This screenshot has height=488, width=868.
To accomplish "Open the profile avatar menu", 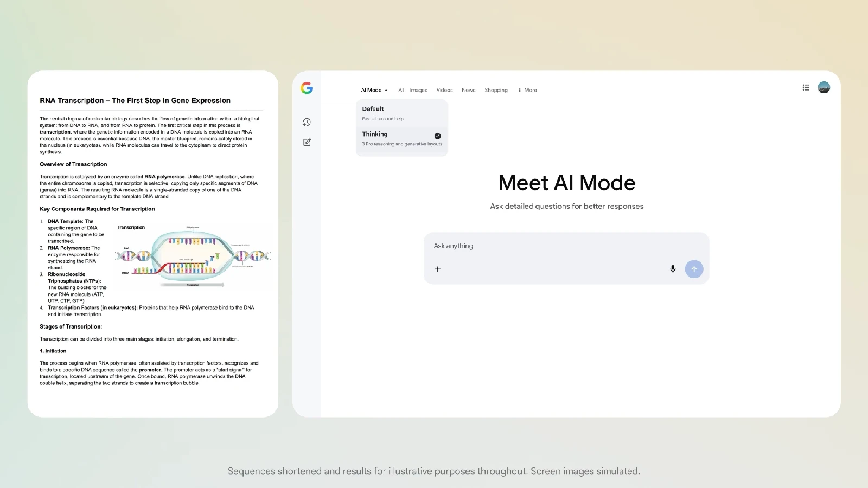I will click(x=824, y=88).
